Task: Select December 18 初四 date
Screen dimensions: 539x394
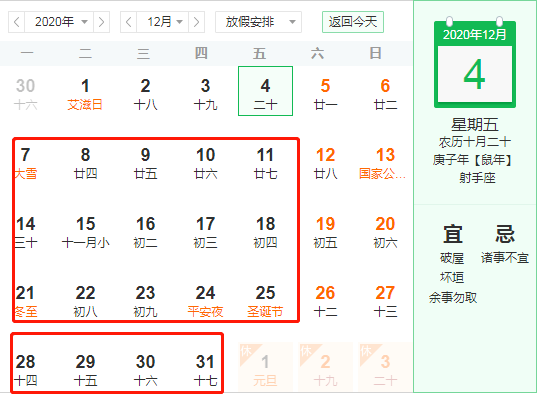Action: click(x=265, y=233)
